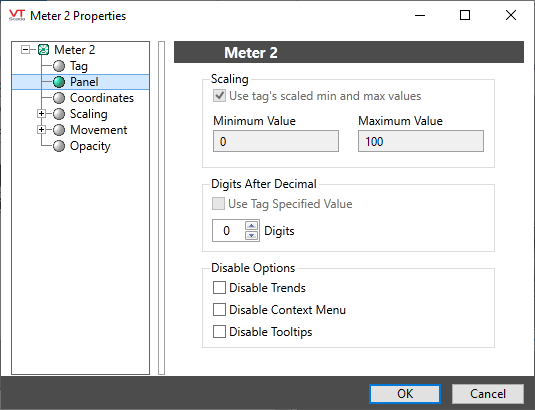Screen dimensions: 535x410
Task: Click the gray circle icon beside Movement
Action: point(59,130)
